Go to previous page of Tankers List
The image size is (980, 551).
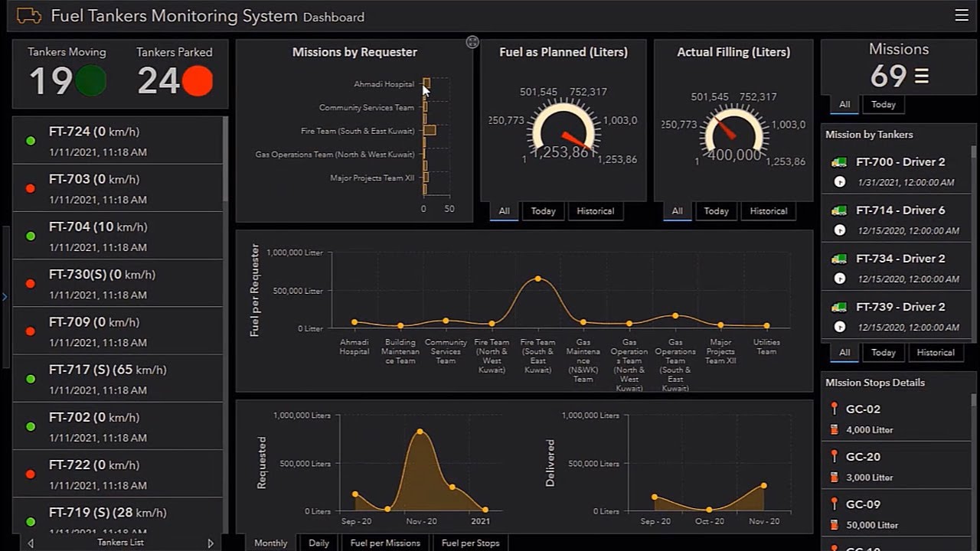31,543
